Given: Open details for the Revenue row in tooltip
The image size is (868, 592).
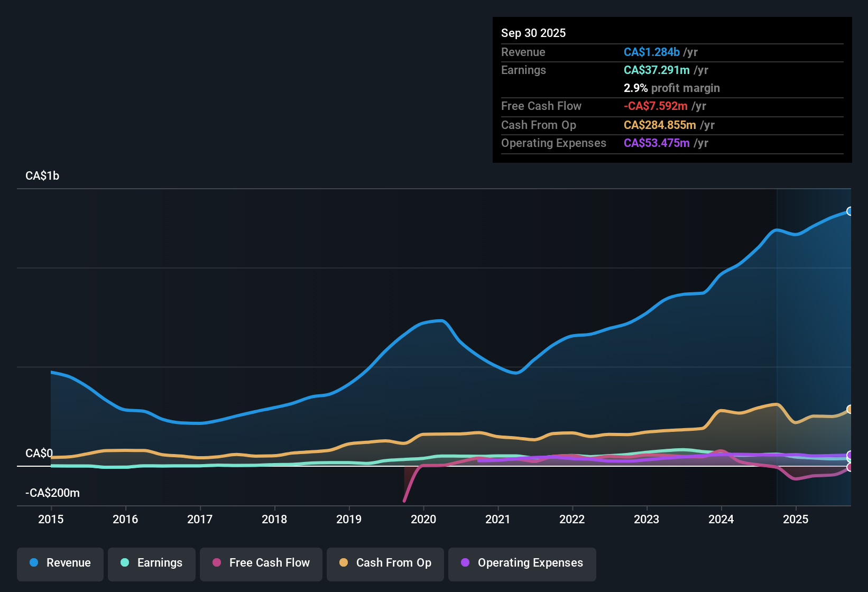Looking at the screenshot, I should [523, 52].
